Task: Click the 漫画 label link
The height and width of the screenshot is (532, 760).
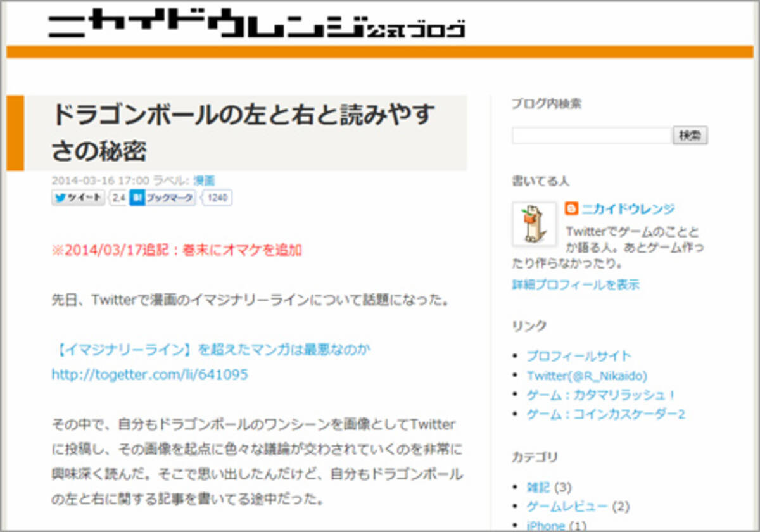Action: pos(205,180)
